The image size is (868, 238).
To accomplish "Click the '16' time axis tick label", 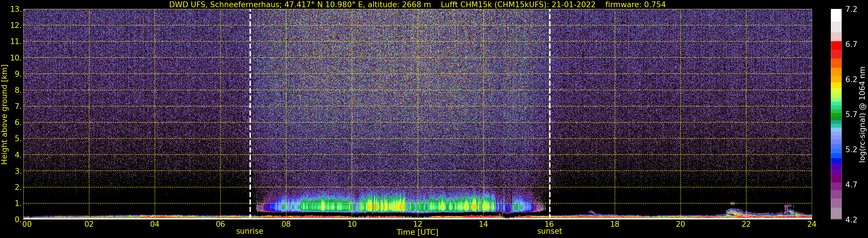I will click(549, 224).
